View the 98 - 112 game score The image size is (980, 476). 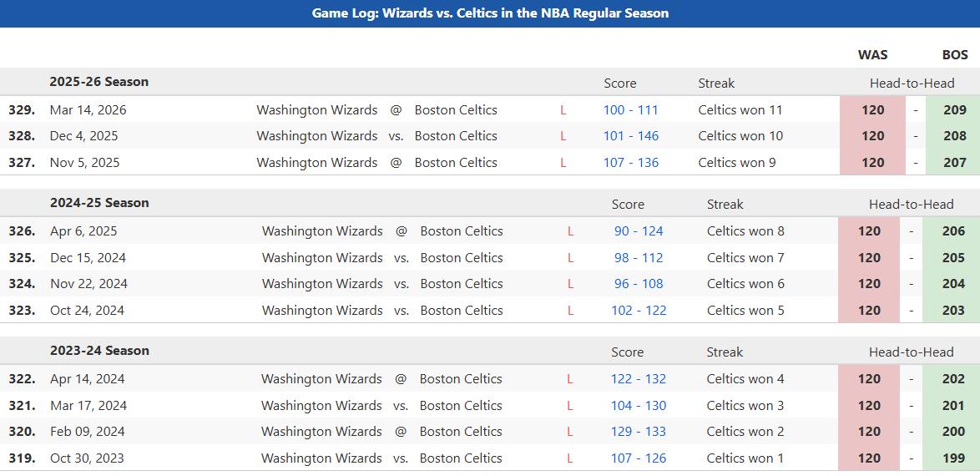point(639,258)
